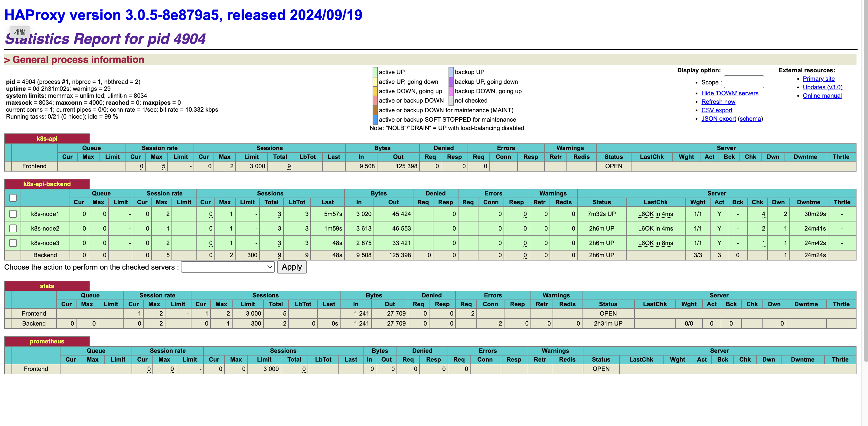Image resolution: width=868 pixels, height=426 pixels.
Task: Open the Online manual link
Action: 822,96
